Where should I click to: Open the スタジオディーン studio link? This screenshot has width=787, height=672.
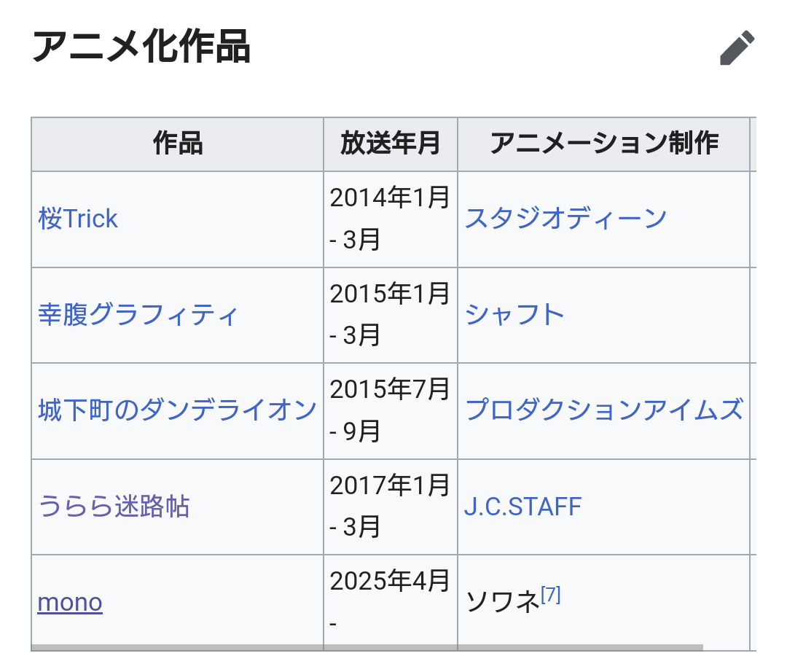point(565,219)
